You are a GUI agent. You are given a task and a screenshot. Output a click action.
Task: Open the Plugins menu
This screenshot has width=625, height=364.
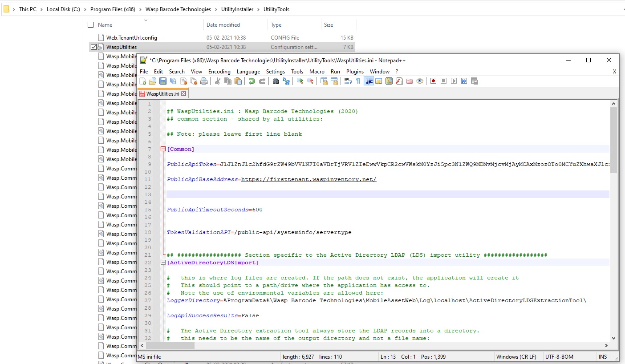[x=355, y=72]
